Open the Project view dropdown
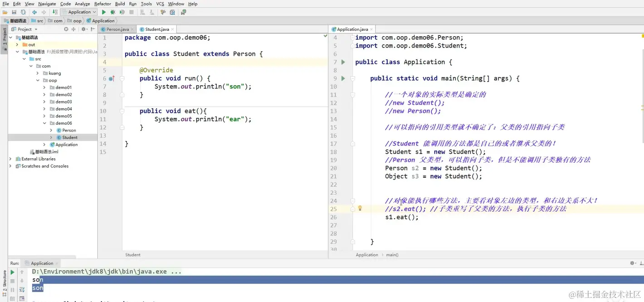 24,29
